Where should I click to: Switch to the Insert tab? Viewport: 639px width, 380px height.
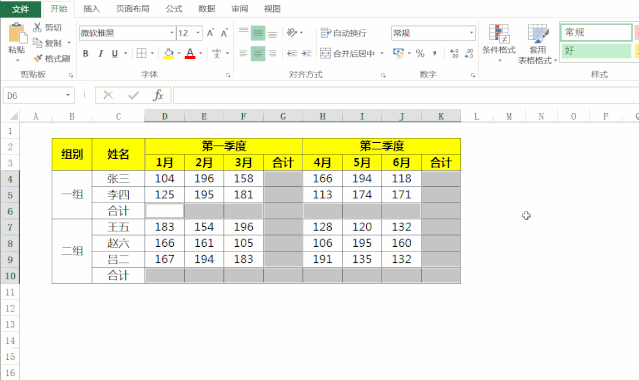coord(91,9)
